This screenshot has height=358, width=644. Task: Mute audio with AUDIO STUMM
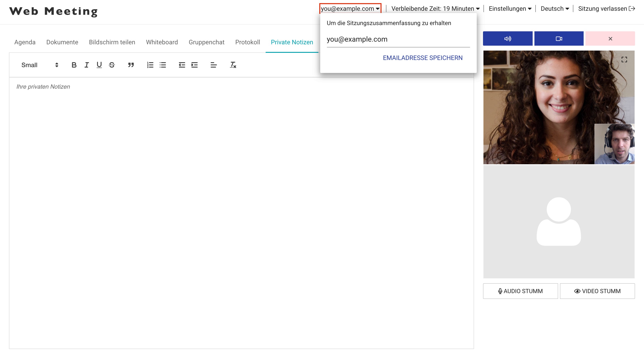point(520,291)
